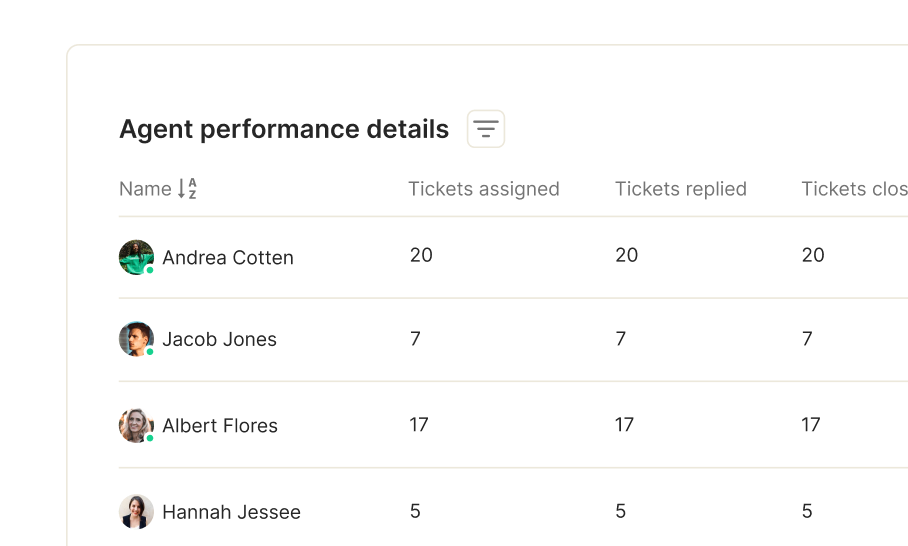The height and width of the screenshot is (546, 908).
Task: Click Andrea Cotten's green online status dot
Action: 150,270
